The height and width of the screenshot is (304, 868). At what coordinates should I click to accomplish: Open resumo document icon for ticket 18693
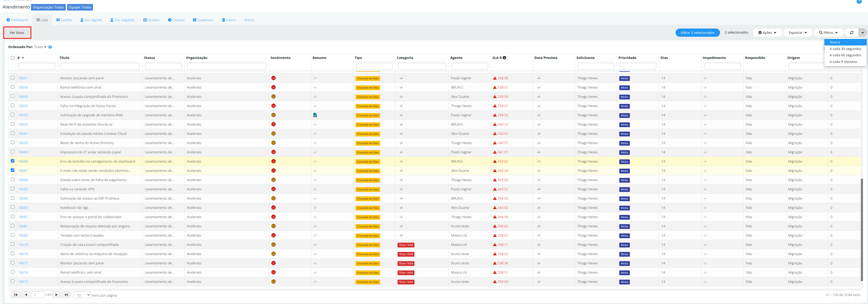pyautogui.click(x=315, y=115)
